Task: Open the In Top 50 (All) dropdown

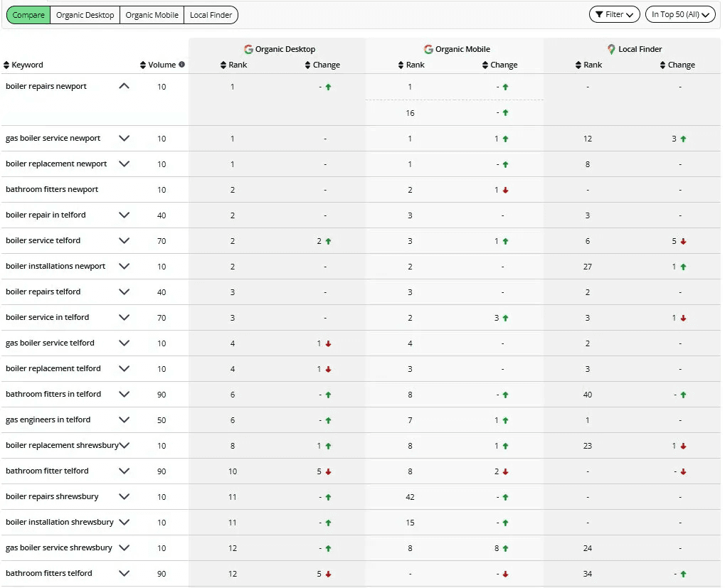Action: coord(680,14)
